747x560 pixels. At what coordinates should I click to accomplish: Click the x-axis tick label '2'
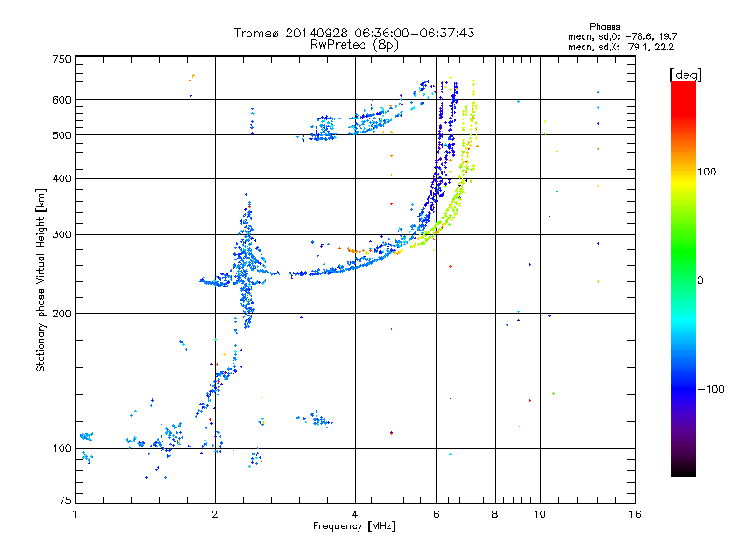click(215, 514)
